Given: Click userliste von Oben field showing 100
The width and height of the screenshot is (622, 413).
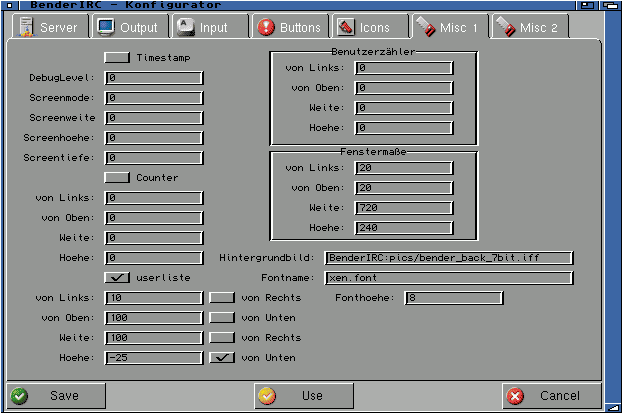Looking at the screenshot, I should (154, 318).
